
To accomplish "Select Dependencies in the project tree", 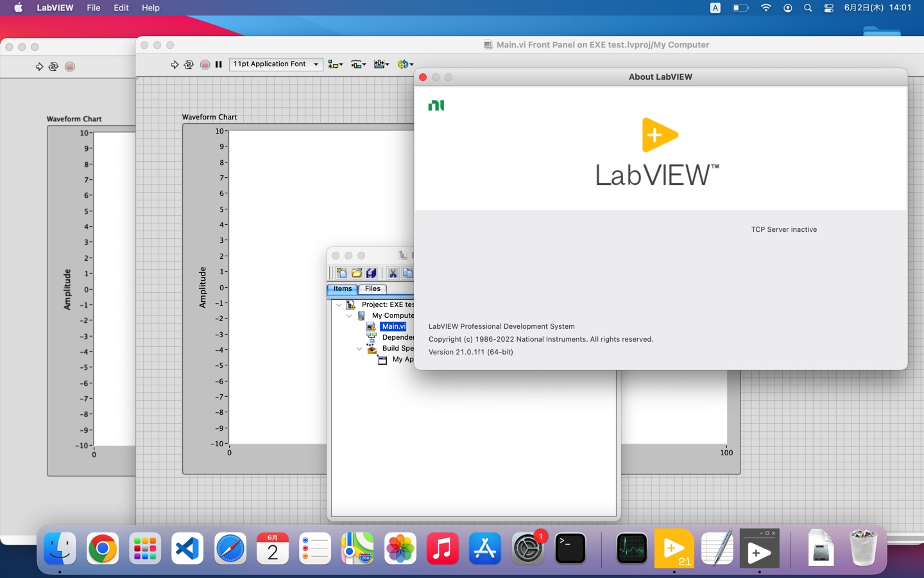I will click(397, 337).
